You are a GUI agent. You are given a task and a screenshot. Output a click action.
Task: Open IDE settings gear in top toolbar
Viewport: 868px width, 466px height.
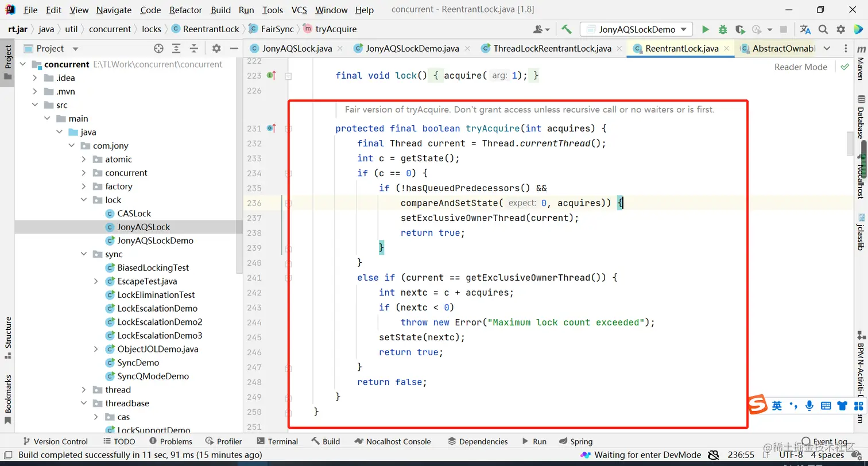841,29
